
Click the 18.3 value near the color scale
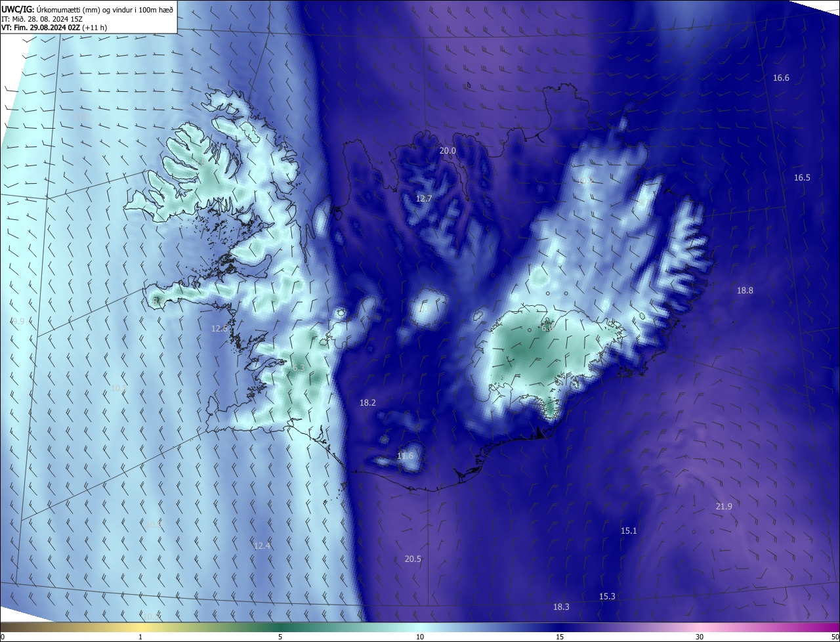(561, 607)
